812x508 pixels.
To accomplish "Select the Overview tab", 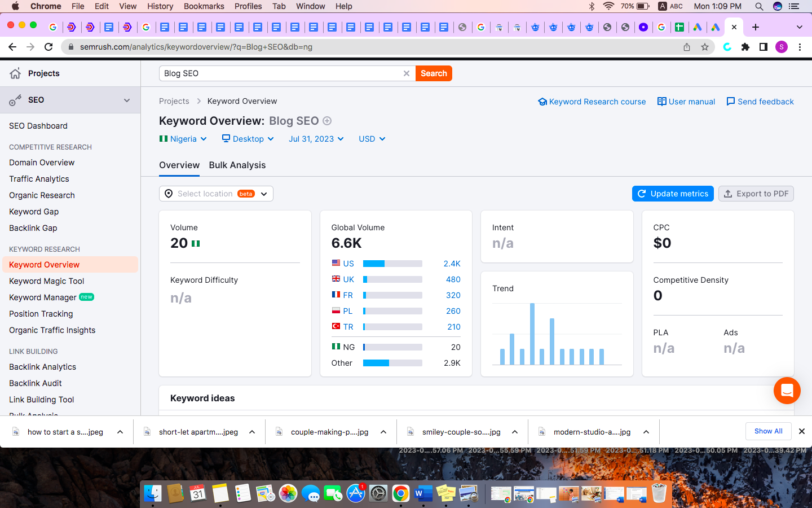I will (179, 165).
